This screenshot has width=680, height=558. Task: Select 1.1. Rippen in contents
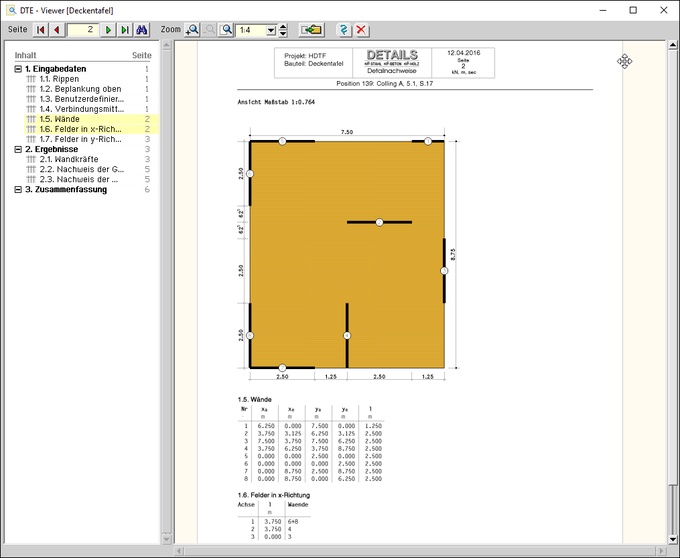pos(59,78)
